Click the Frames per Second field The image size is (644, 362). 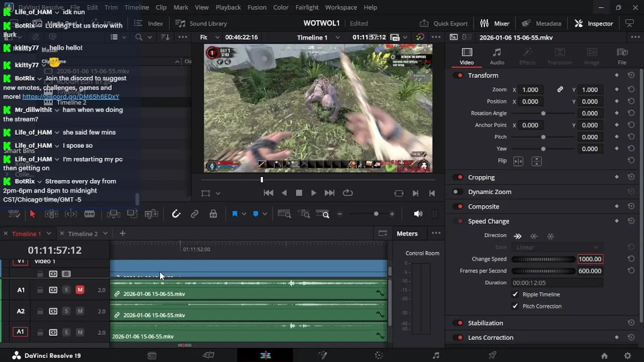click(590, 271)
